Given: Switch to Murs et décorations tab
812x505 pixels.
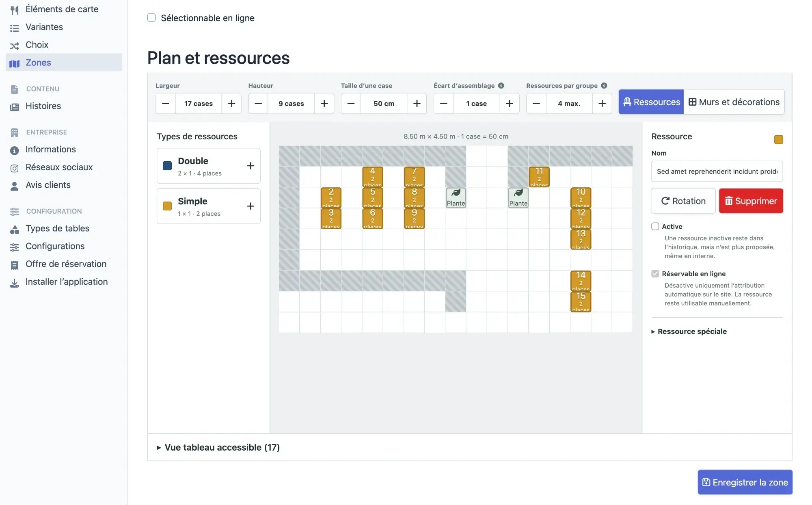Looking at the screenshot, I should point(734,102).
